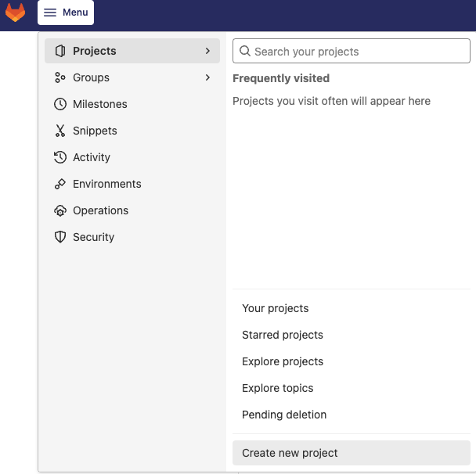Toggle the hamburger Menu button
476x474 pixels.
(x=66, y=13)
